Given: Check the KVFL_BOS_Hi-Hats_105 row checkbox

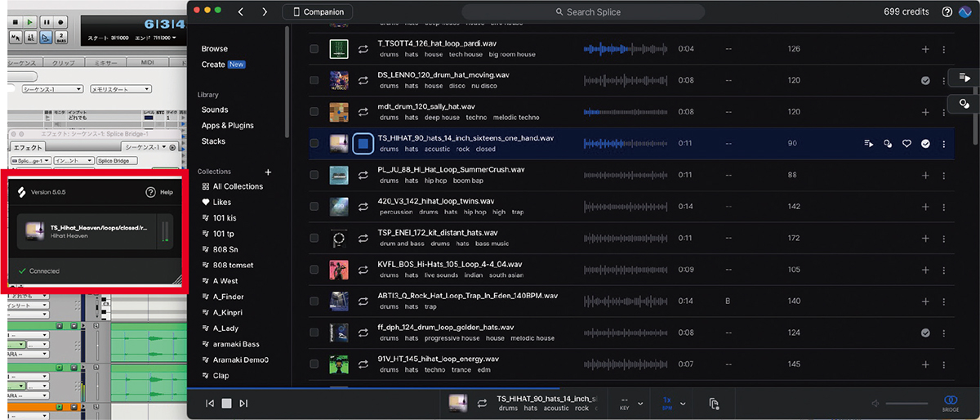Looking at the screenshot, I should point(314,270).
